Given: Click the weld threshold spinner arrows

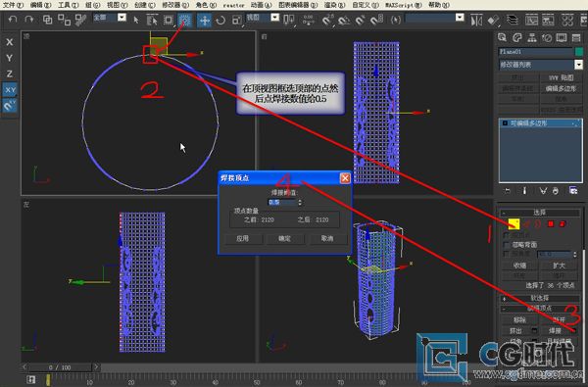Looking at the screenshot, I should point(300,203).
